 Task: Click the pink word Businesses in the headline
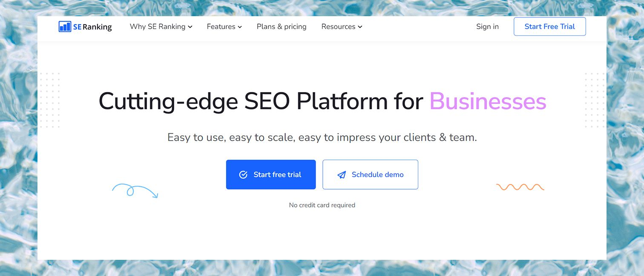[488, 101]
